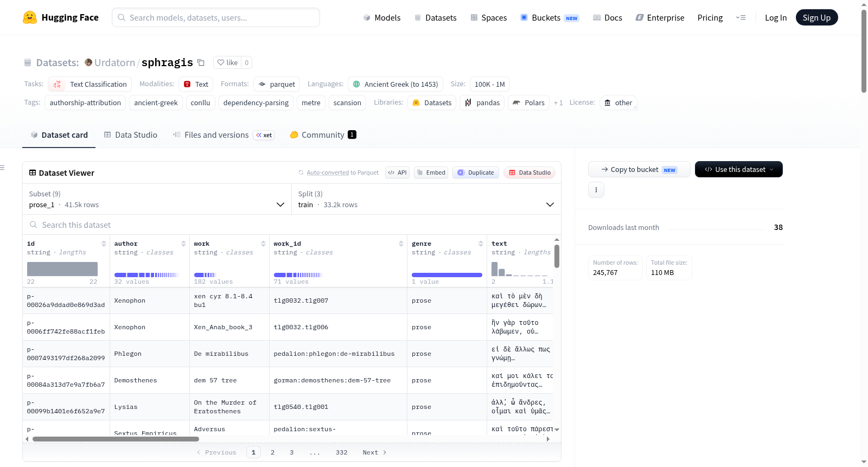Screen dimensions: 868x467
Task: Filter by the Polars library tag
Action: 528,103
